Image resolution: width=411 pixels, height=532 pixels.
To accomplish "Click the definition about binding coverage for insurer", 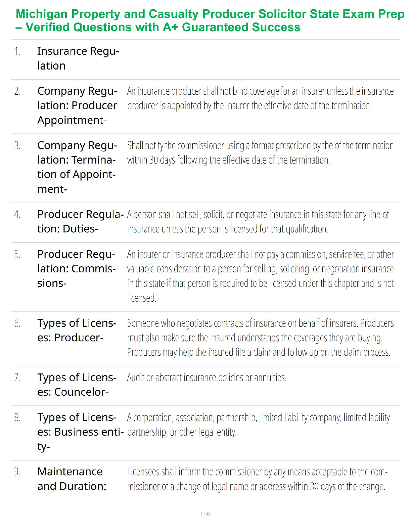I will click(260, 98).
